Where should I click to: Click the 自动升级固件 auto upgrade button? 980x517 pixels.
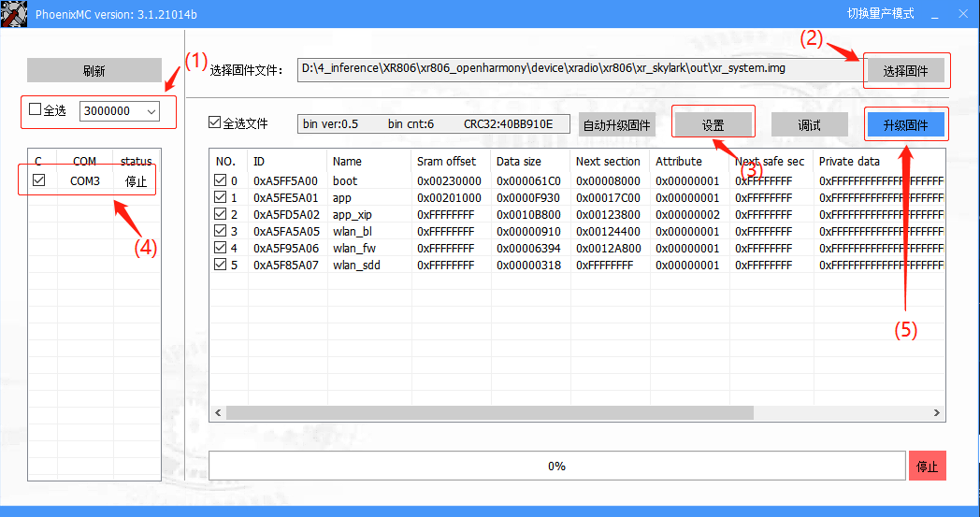click(x=617, y=125)
